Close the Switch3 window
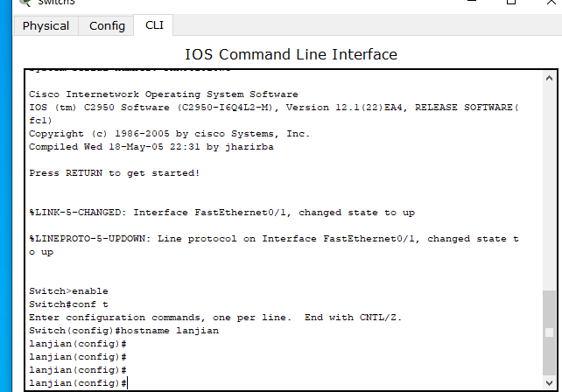The height and width of the screenshot is (392, 562). [551, 2]
